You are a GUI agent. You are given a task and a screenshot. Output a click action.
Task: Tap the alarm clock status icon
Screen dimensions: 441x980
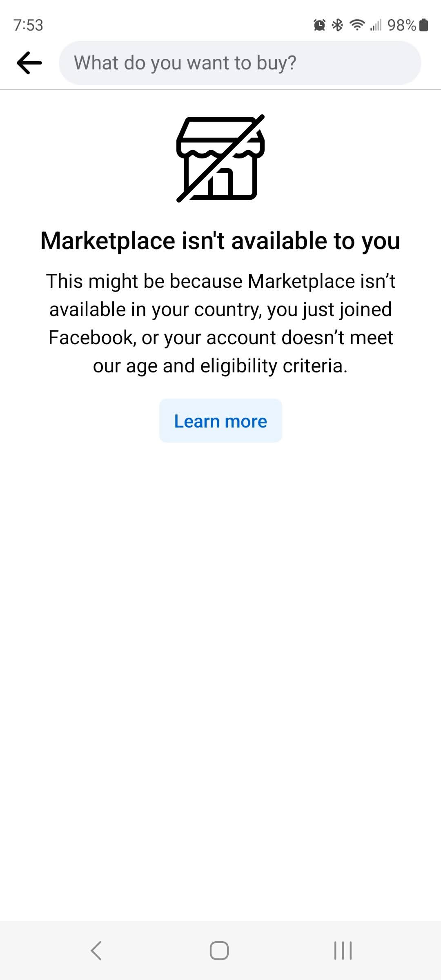[319, 25]
